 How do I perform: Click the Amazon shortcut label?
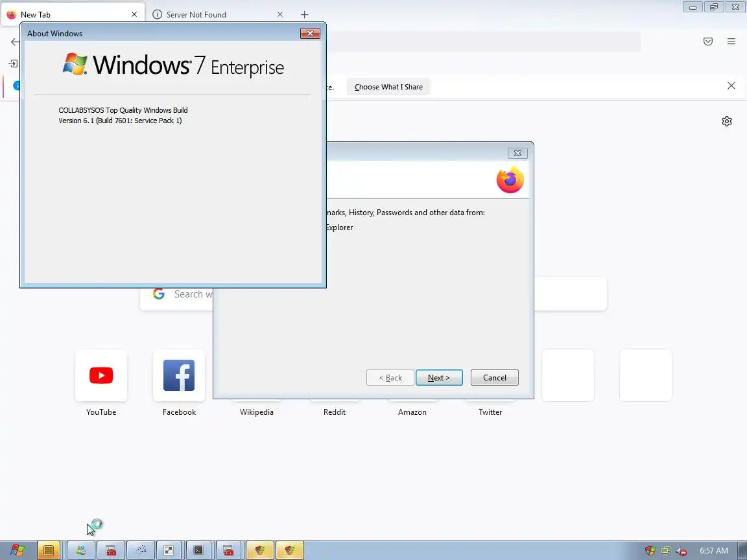[x=412, y=412]
